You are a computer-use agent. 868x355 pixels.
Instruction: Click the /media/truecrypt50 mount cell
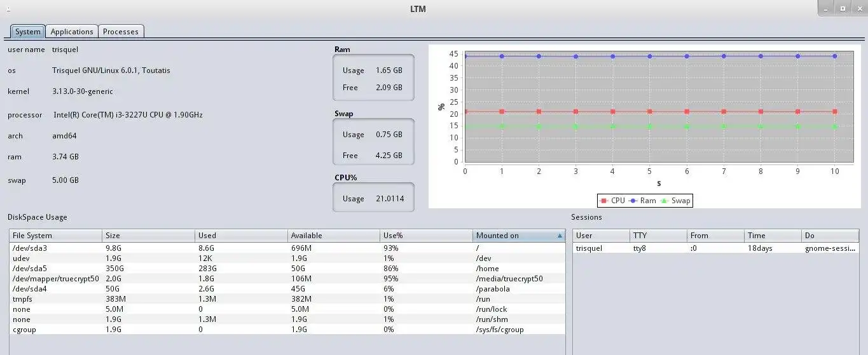click(x=519, y=278)
